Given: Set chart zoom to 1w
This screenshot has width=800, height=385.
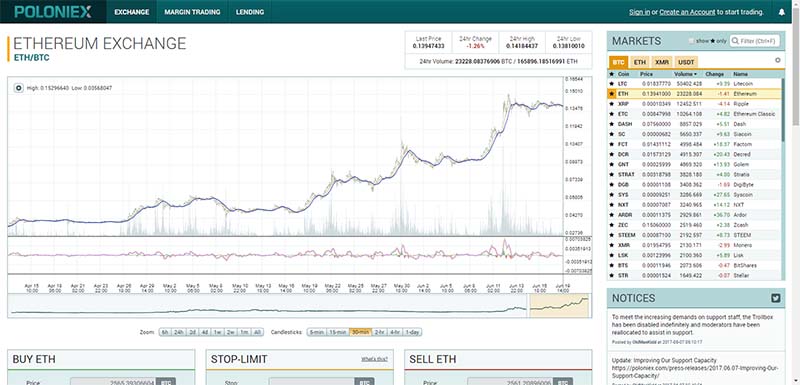Looking at the screenshot, I should click(x=217, y=332).
